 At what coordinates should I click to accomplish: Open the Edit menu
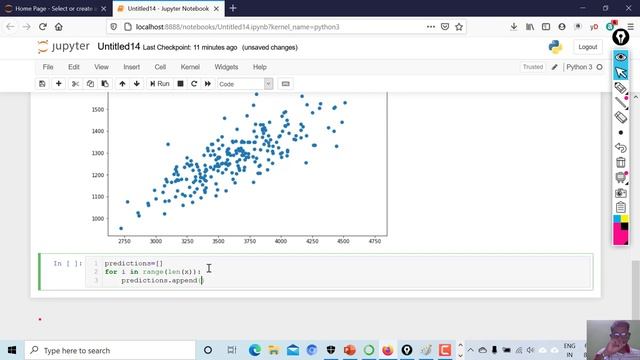pyautogui.click(x=74, y=67)
